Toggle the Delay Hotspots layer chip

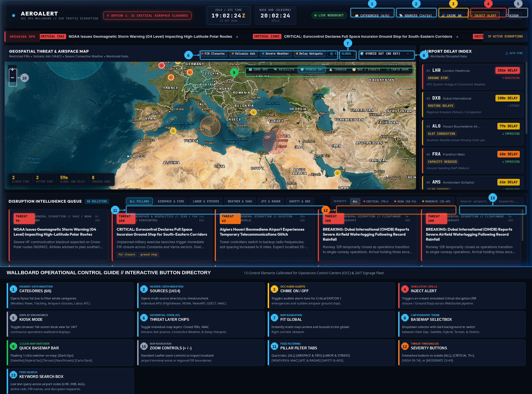click(x=309, y=54)
